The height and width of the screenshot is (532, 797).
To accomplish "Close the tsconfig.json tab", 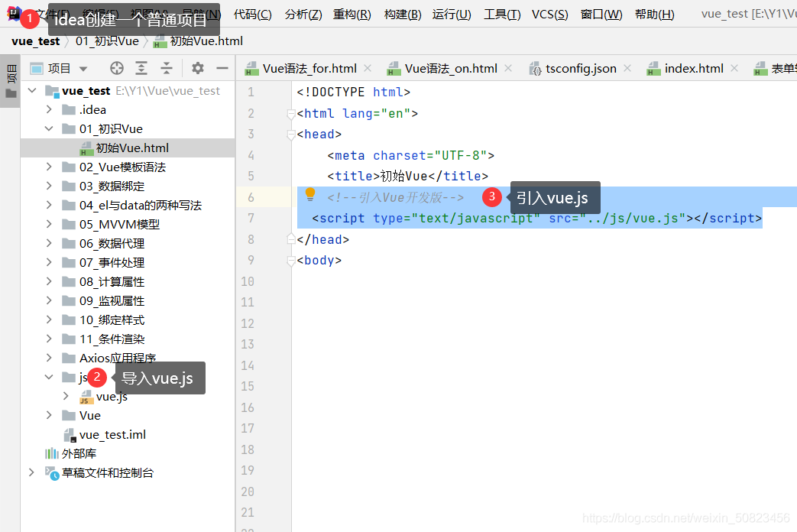I will click(x=627, y=68).
